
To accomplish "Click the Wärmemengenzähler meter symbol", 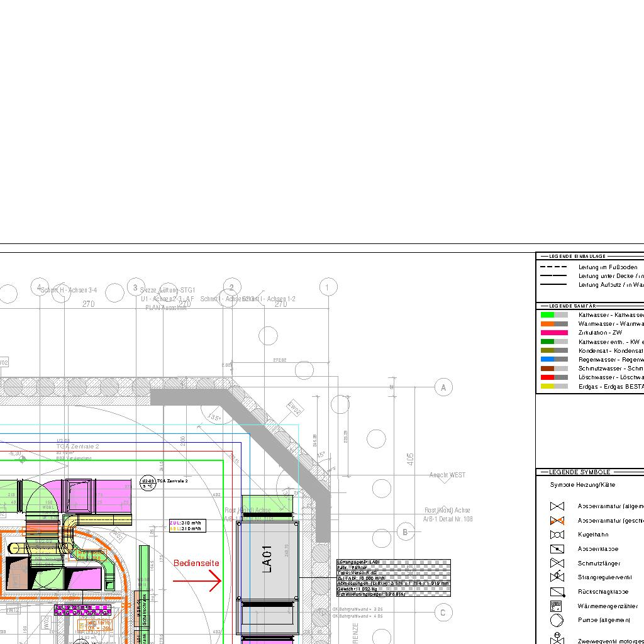I will point(557,606).
